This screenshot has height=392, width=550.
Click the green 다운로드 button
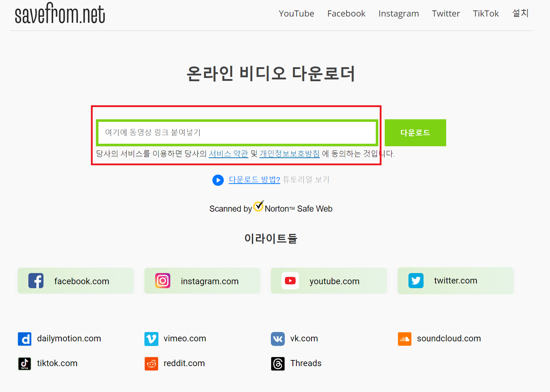[415, 133]
